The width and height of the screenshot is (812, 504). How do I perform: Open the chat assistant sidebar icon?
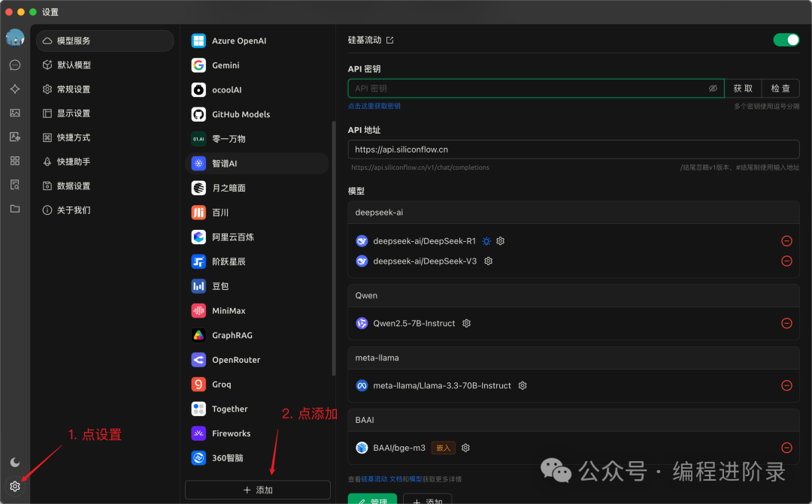(15, 65)
